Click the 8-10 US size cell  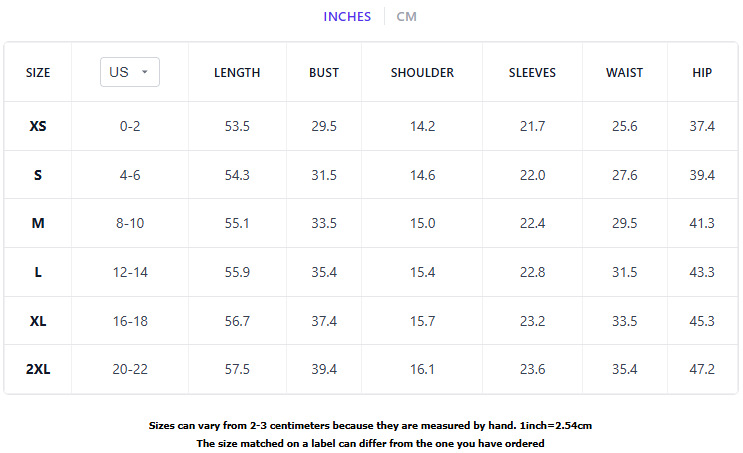(x=130, y=223)
